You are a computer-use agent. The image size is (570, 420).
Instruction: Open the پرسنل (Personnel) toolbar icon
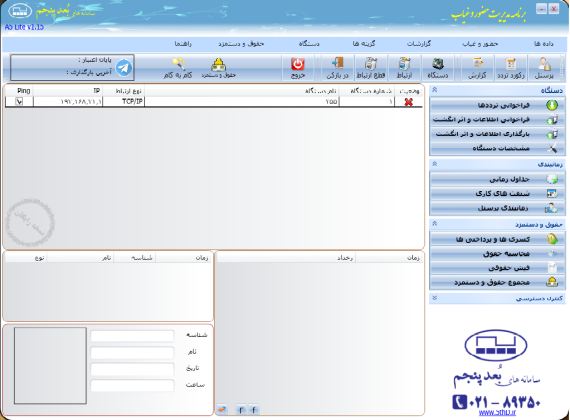[544, 68]
